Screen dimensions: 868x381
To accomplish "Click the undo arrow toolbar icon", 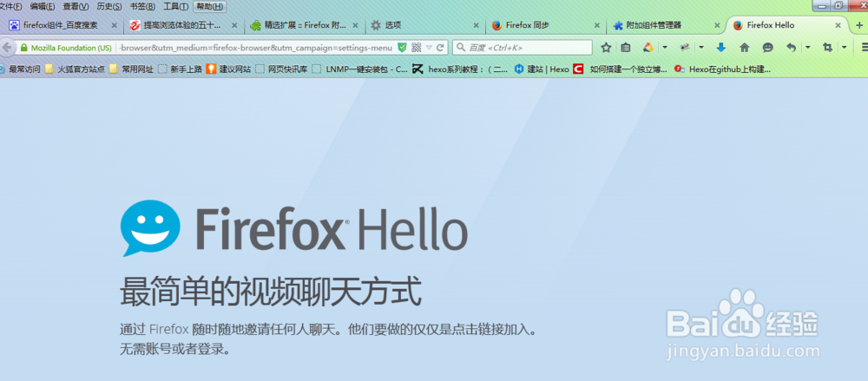I will [792, 48].
